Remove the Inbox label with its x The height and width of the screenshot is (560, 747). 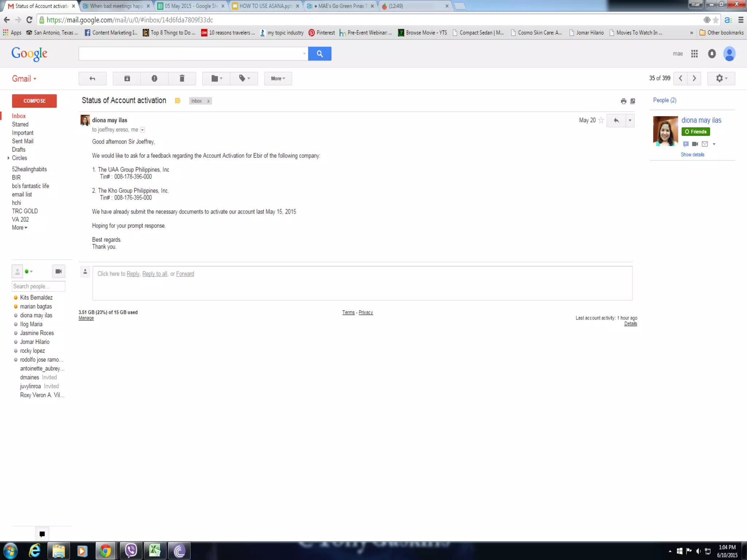pos(208,101)
